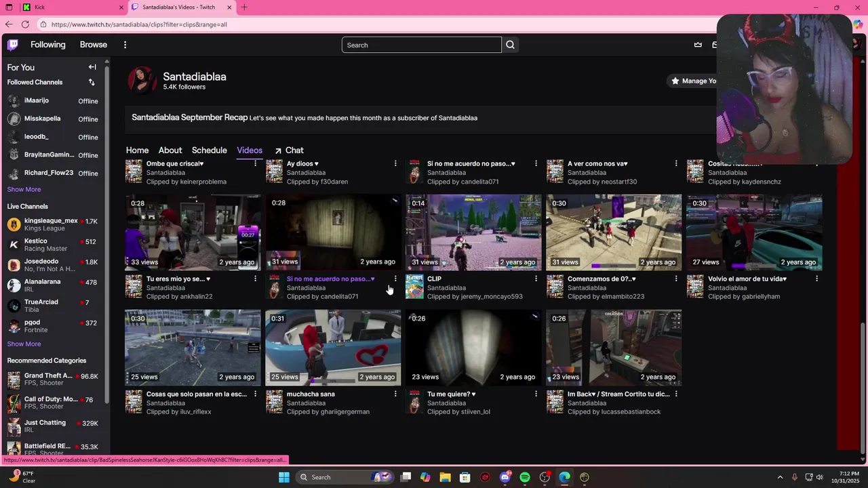Go to Browse page
The height and width of the screenshot is (488, 868).
(x=94, y=45)
